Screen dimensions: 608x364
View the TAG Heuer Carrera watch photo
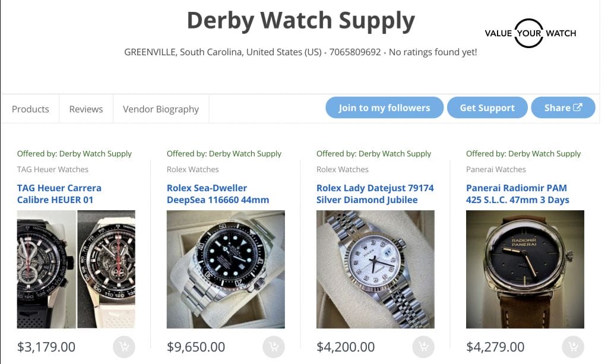[76, 269]
